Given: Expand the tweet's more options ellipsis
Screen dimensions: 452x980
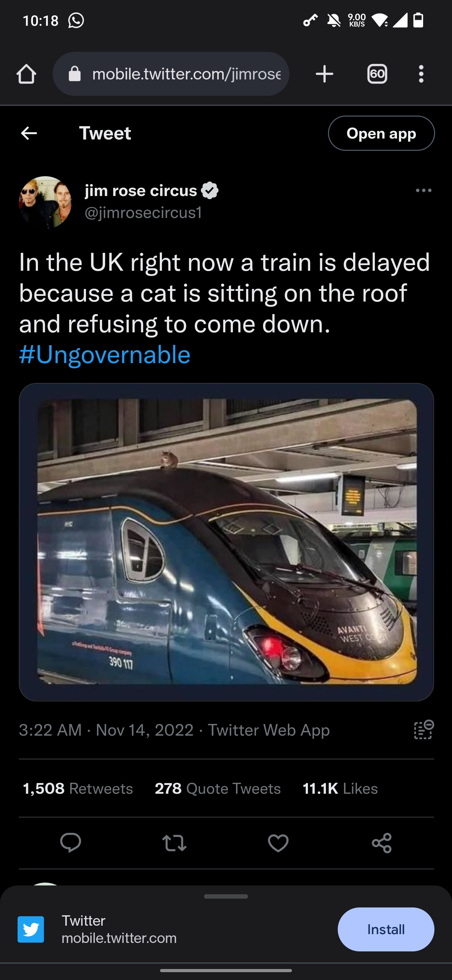Looking at the screenshot, I should pyautogui.click(x=423, y=190).
